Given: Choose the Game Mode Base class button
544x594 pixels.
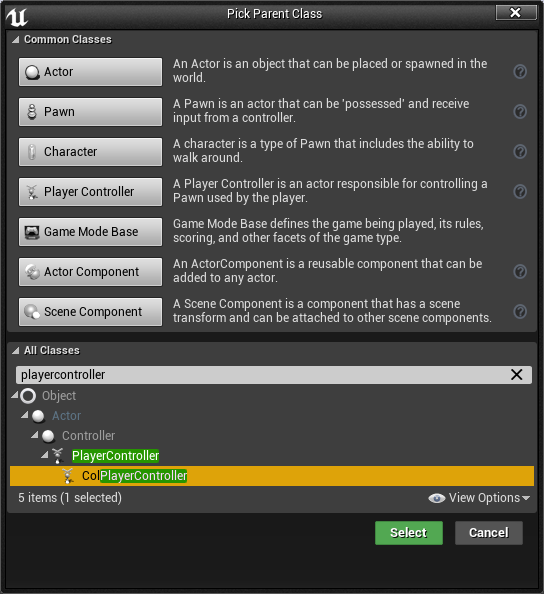Looking at the screenshot, I should 91,231.
